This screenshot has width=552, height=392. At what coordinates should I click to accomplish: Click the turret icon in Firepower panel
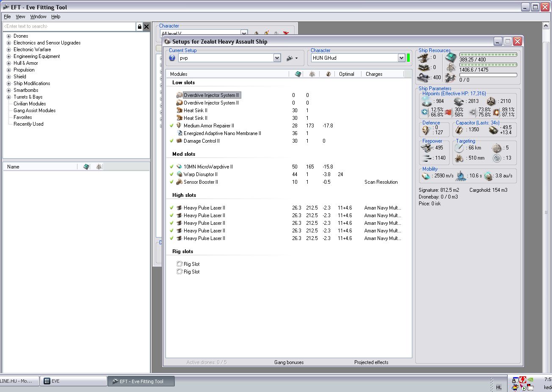[x=426, y=148]
